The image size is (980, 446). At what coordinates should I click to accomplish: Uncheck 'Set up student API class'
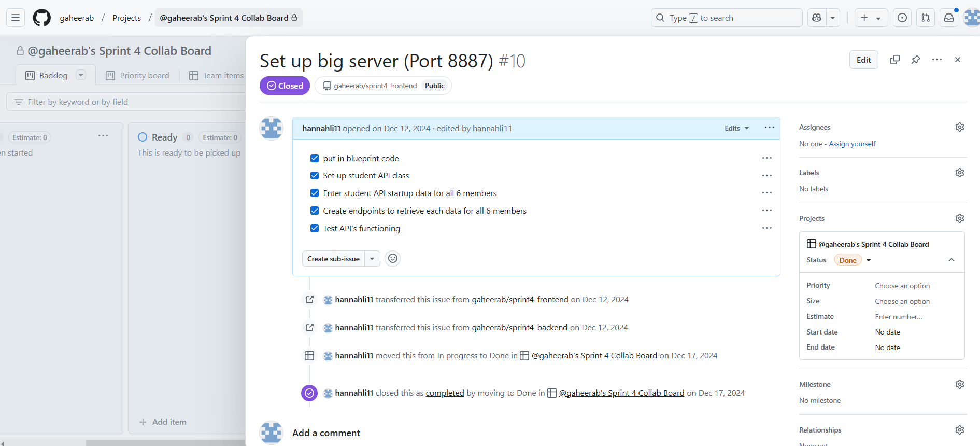click(x=315, y=176)
